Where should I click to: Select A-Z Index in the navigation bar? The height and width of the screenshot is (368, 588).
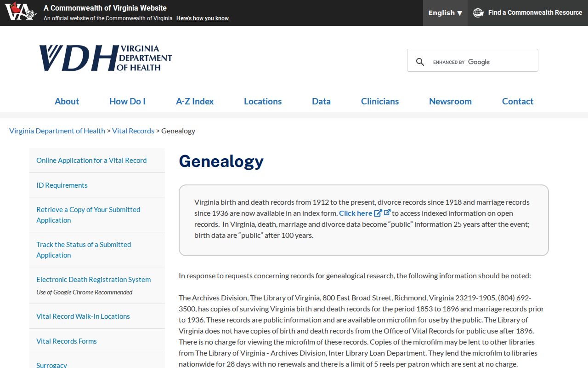[x=195, y=101]
